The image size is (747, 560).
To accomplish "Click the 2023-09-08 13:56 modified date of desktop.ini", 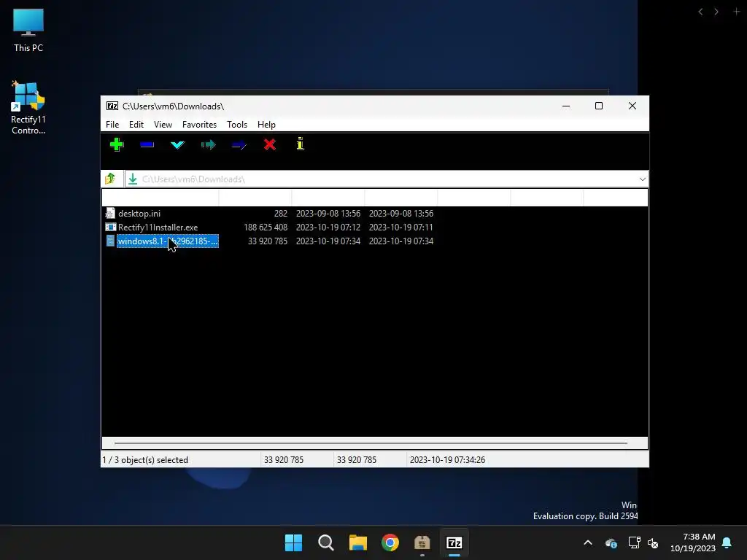I will pos(328,214).
